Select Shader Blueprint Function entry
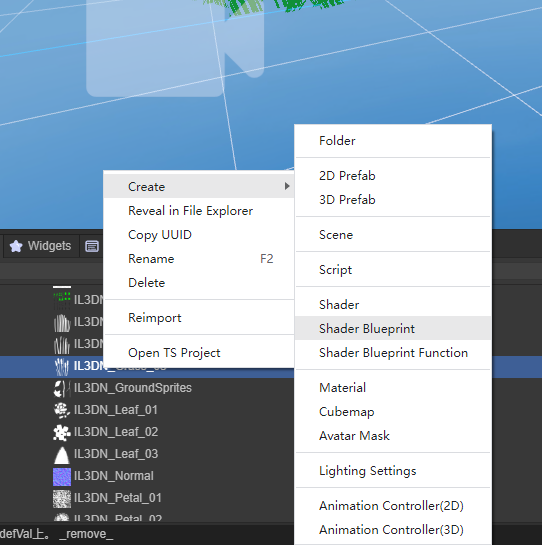Image resolution: width=542 pixels, height=545 pixels. tap(393, 352)
